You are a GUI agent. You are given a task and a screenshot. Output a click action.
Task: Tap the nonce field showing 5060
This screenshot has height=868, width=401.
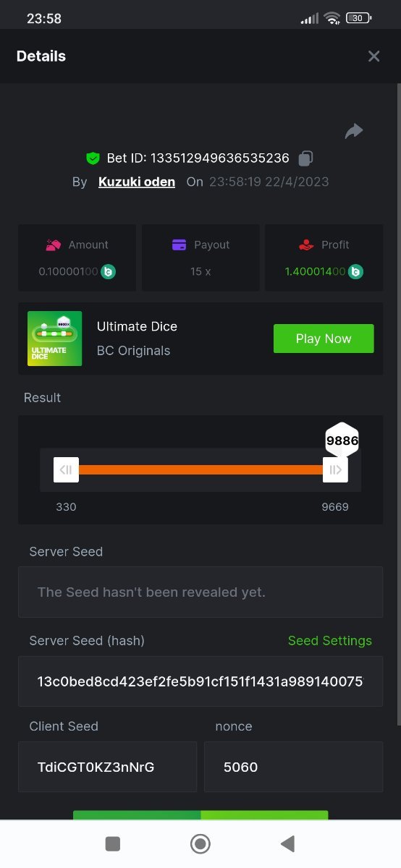293,767
